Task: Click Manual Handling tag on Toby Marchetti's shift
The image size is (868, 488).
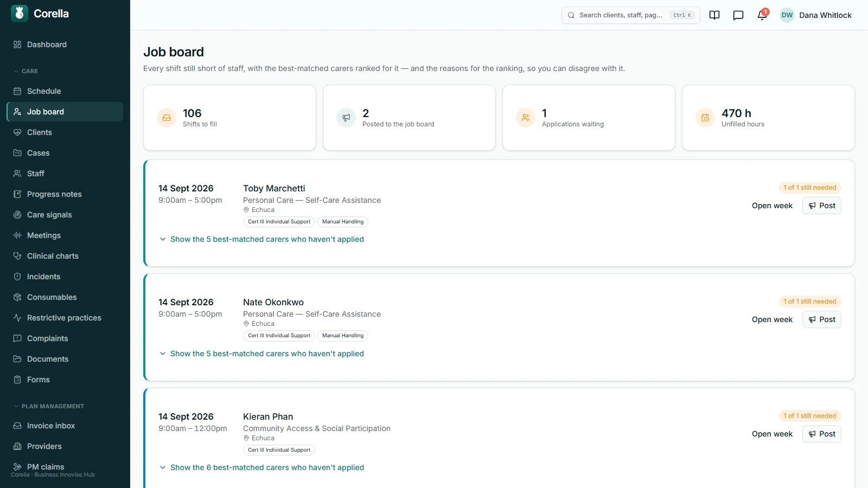Action: click(343, 222)
